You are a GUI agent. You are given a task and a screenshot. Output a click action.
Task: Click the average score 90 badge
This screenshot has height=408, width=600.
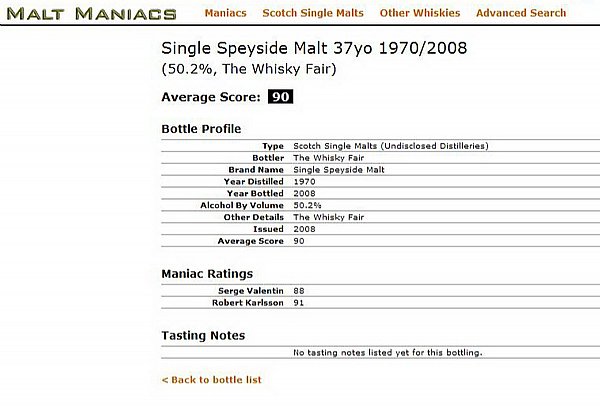(280, 96)
